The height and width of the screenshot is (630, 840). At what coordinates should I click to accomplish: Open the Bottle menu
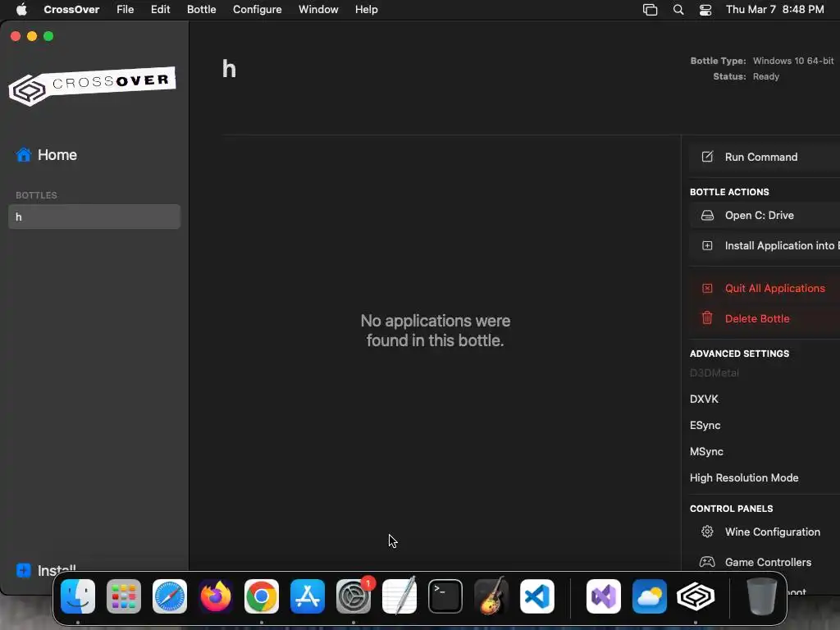pos(202,10)
